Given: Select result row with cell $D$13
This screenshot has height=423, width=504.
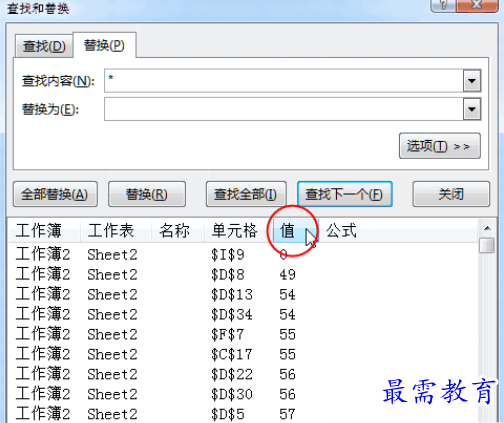Looking at the screenshot, I should coord(243,295).
